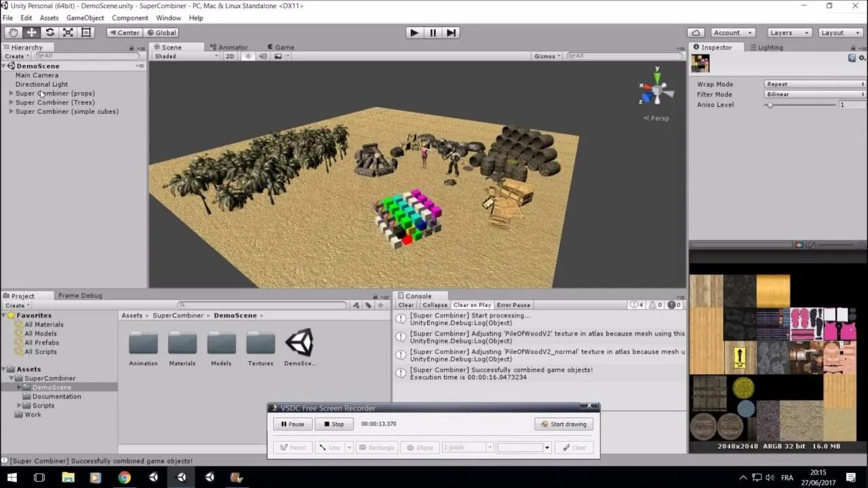Open the Materials folder

pyautogui.click(x=182, y=348)
